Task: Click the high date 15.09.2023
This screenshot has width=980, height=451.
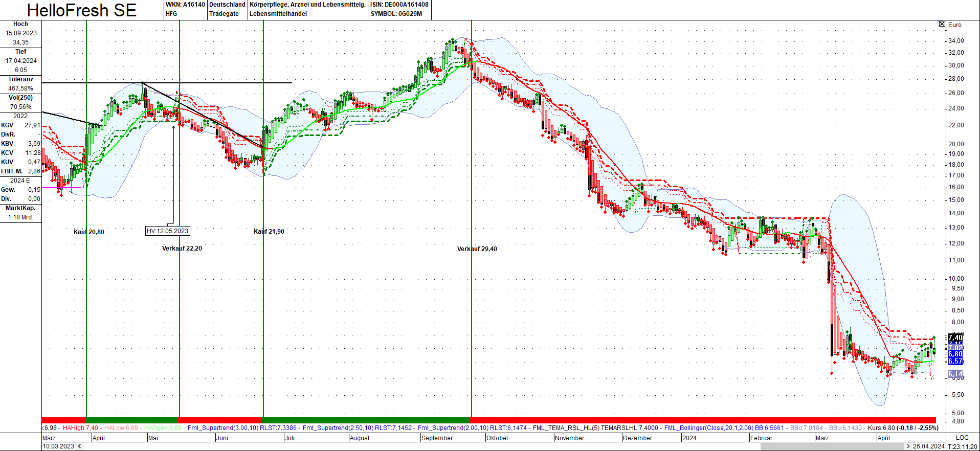Action: (x=21, y=33)
